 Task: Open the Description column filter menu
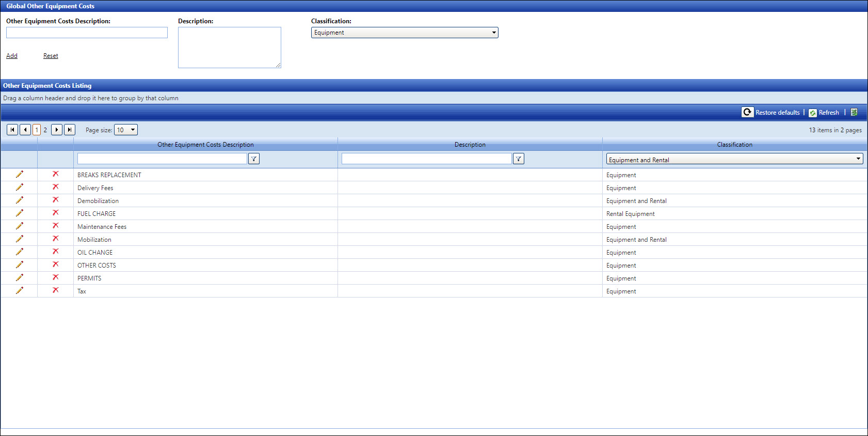pos(519,159)
